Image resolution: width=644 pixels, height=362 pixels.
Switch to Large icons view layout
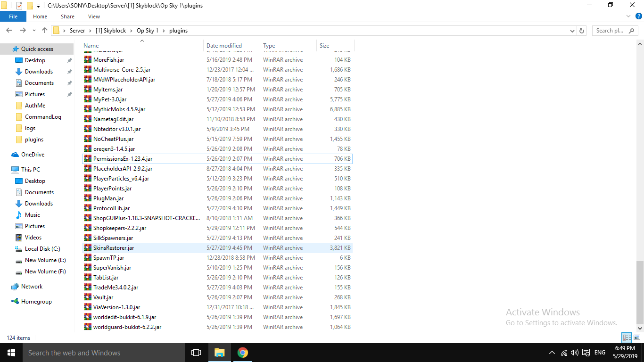[x=637, y=337]
